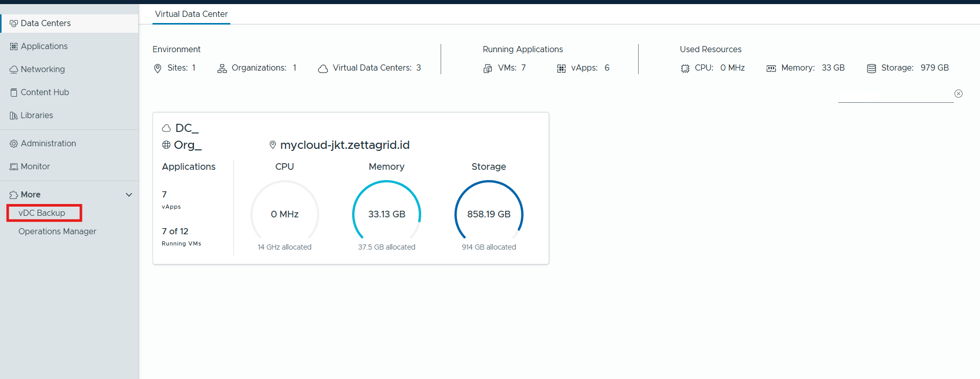
Task: Click the Virtual Data Centers cloud icon
Action: 323,69
